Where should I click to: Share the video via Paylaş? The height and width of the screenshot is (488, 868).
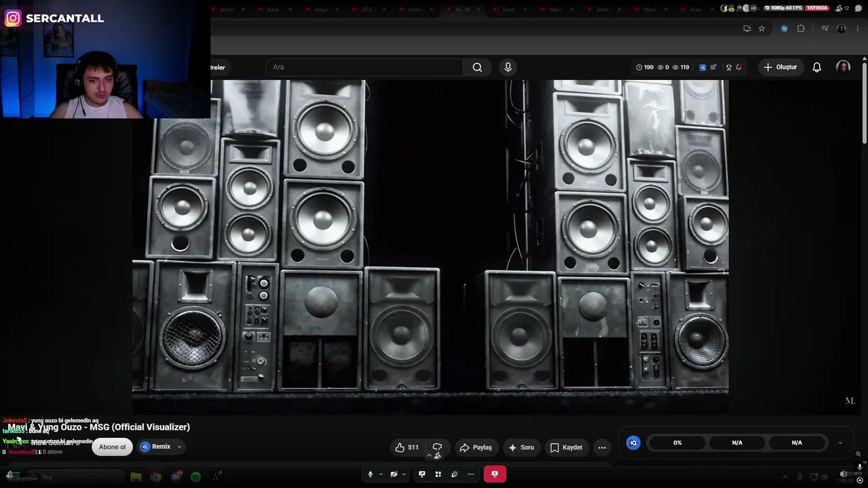click(x=475, y=447)
